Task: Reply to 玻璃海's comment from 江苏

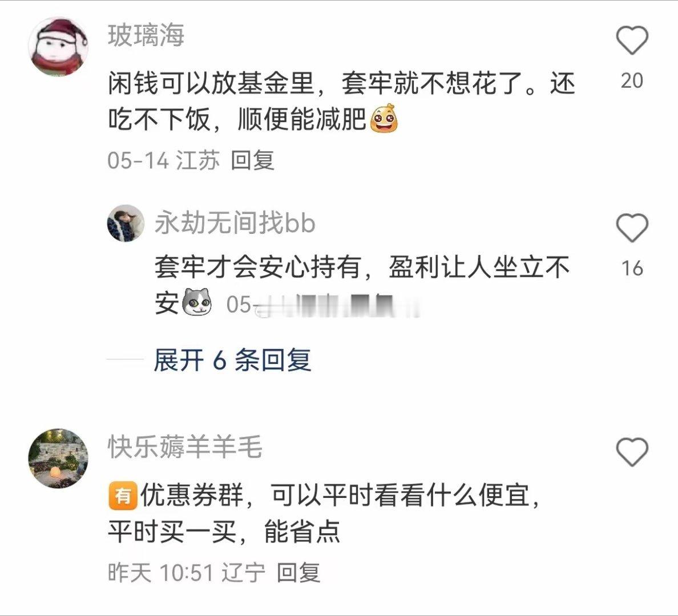Action: tap(252, 160)
